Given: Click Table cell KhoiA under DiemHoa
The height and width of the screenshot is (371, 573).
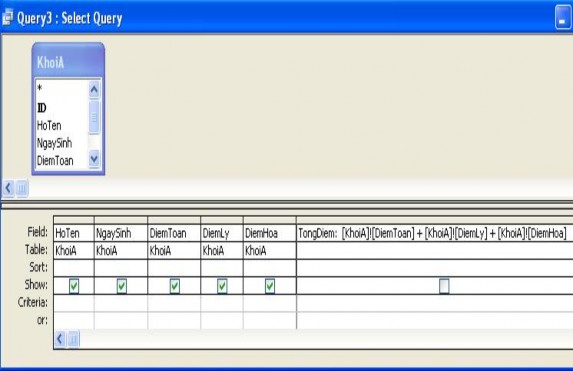Looking at the screenshot, I should 270,250.
